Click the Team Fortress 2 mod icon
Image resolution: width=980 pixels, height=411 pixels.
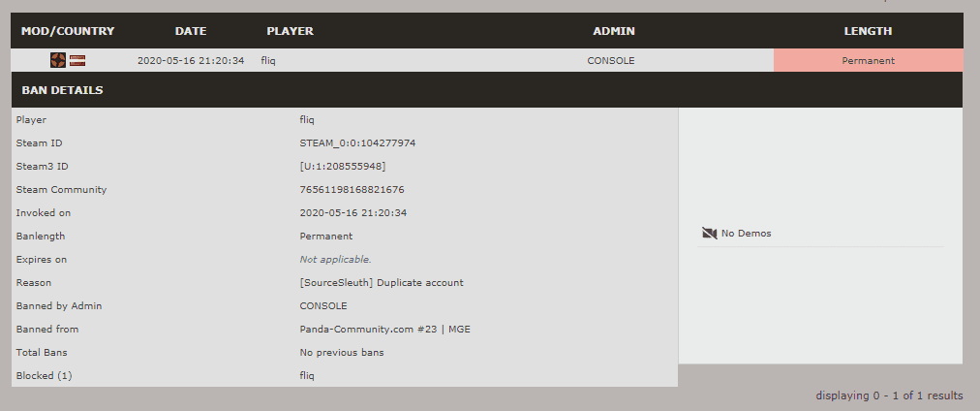coord(58,60)
